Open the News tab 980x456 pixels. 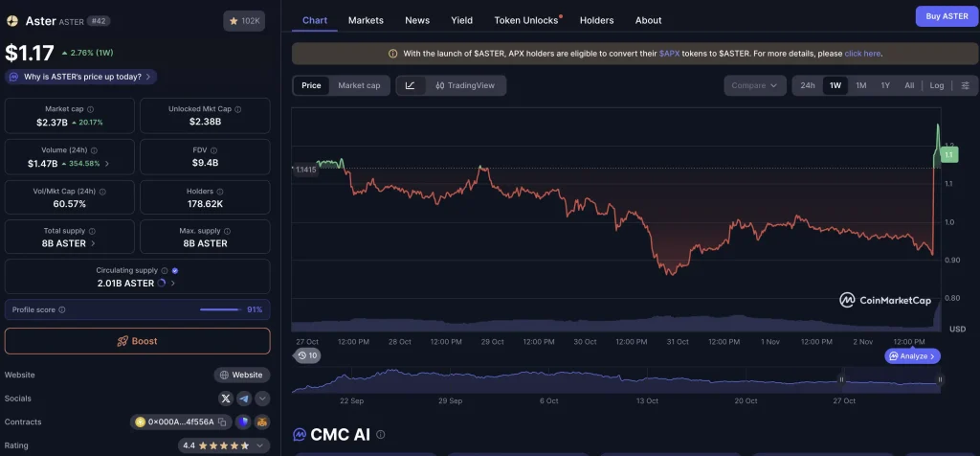tap(417, 20)
